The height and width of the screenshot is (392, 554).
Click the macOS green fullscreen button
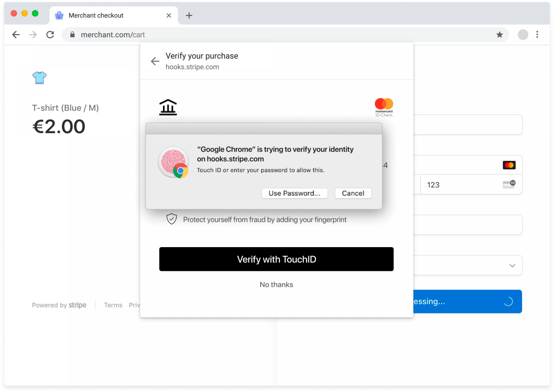click(x=35, y=13)
